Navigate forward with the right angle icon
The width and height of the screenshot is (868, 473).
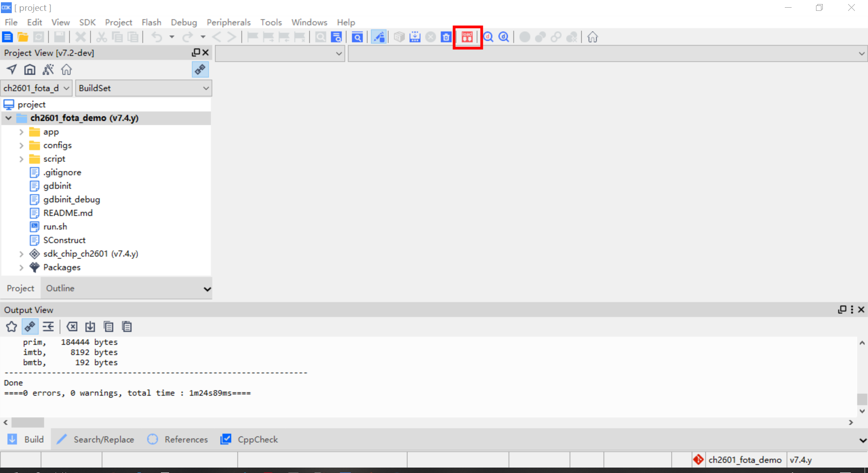[231, 37]
